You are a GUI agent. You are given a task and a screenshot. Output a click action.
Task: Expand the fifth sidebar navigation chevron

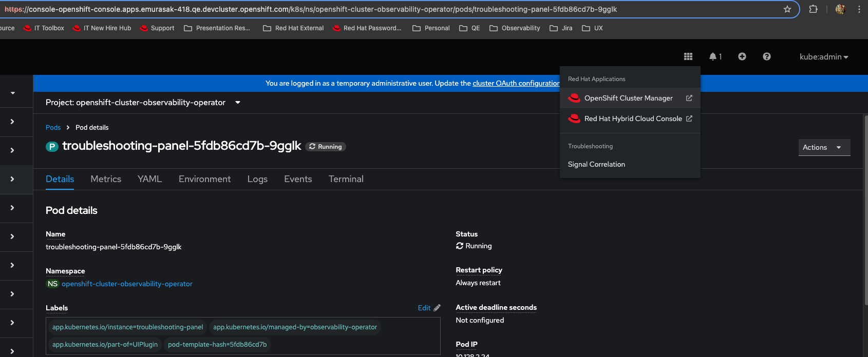click(12, 236)
